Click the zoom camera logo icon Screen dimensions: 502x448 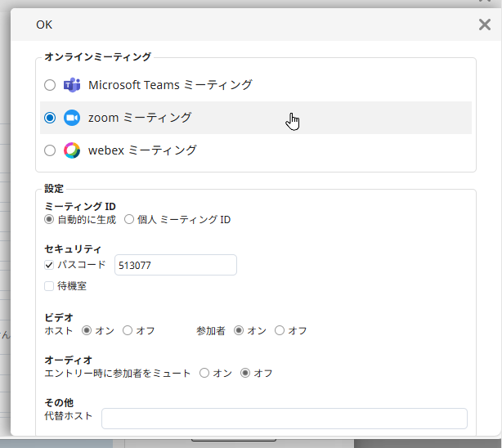click(x=72, y=118)
